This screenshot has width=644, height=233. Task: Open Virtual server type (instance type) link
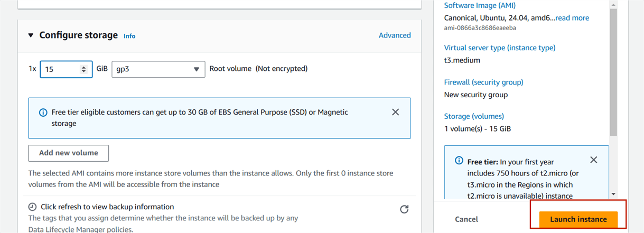(500, 48)
